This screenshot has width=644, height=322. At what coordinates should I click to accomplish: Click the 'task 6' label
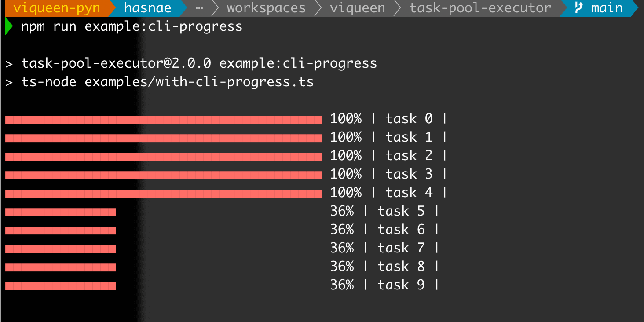point(401,230)
